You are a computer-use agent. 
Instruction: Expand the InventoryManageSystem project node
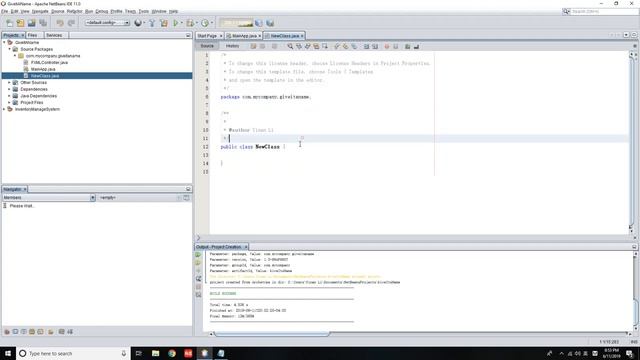point(4,109)
